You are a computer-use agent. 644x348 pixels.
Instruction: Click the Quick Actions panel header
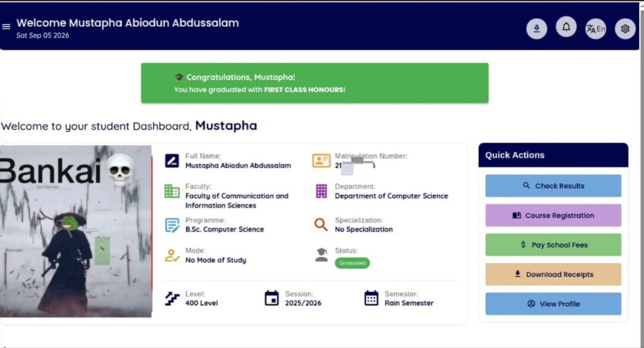tap(553, 155)
